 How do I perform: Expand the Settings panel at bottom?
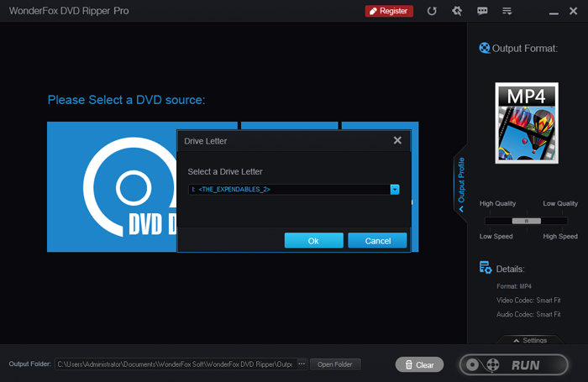point(530,340)
